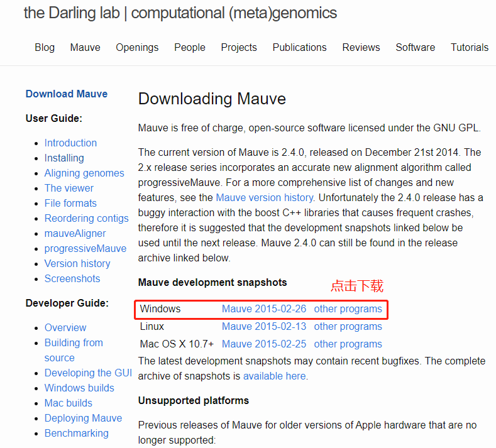
Task: Open the Software navigation item
Action: click(x=416, y=47)
